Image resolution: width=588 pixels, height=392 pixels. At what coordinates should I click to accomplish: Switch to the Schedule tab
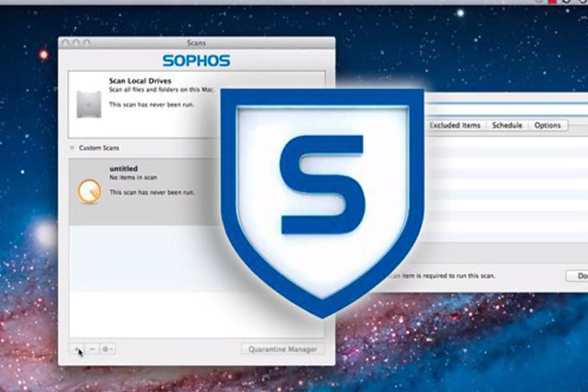(507, 125)
